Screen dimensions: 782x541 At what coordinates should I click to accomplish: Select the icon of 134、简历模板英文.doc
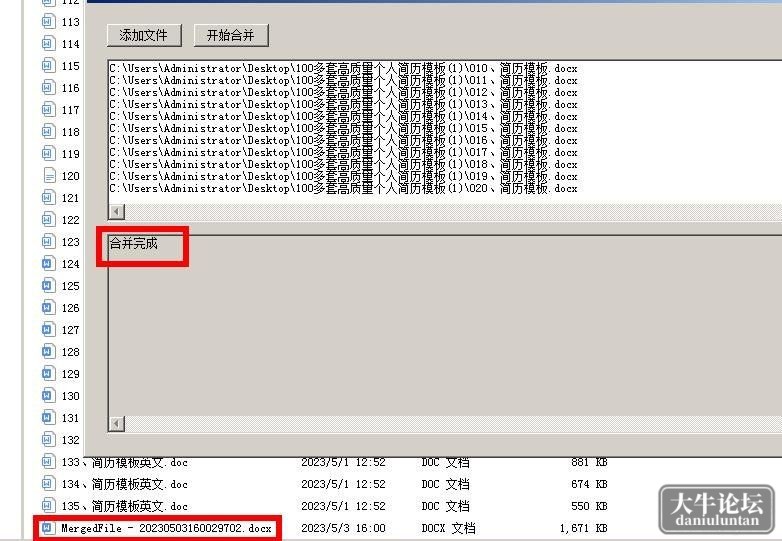click(48, 484)
